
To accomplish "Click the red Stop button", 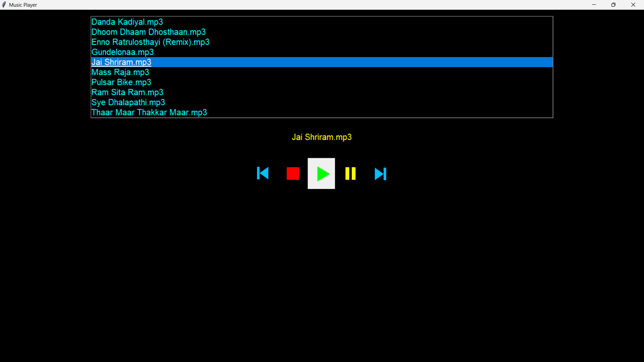I will (x=292, y=173).
